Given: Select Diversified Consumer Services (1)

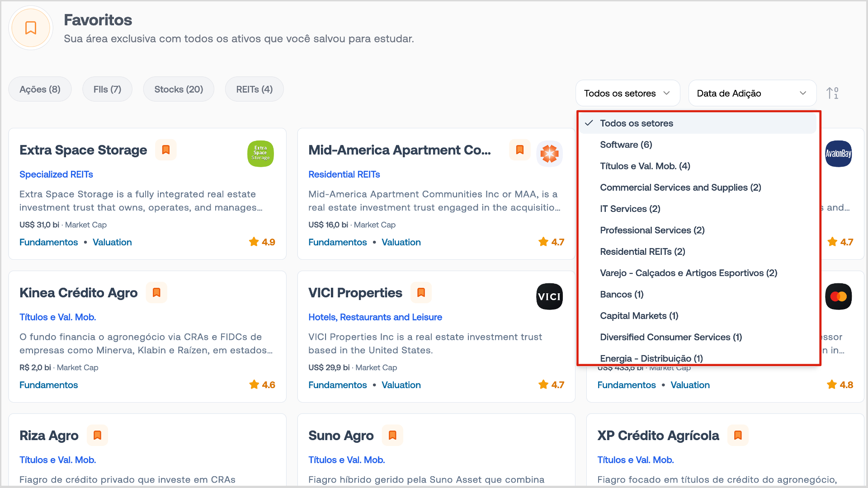Looking at the screenshot, I should (698, 337).
